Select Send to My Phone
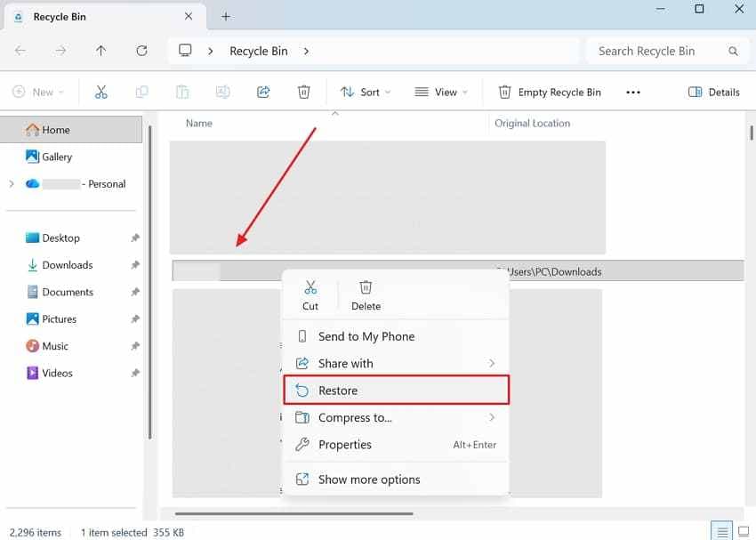 click(x=396, y=336)
